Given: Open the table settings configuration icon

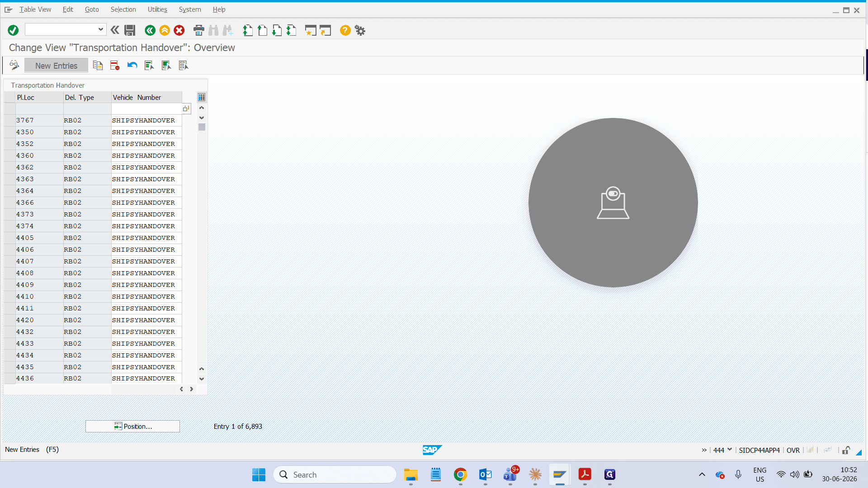Looking at the screenshot, I should [202, 97].
